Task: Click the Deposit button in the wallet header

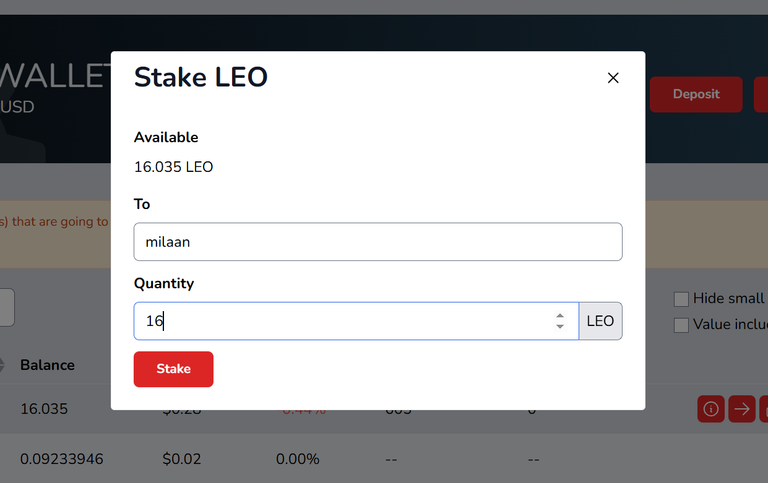Action: click(x=696, y=94)
